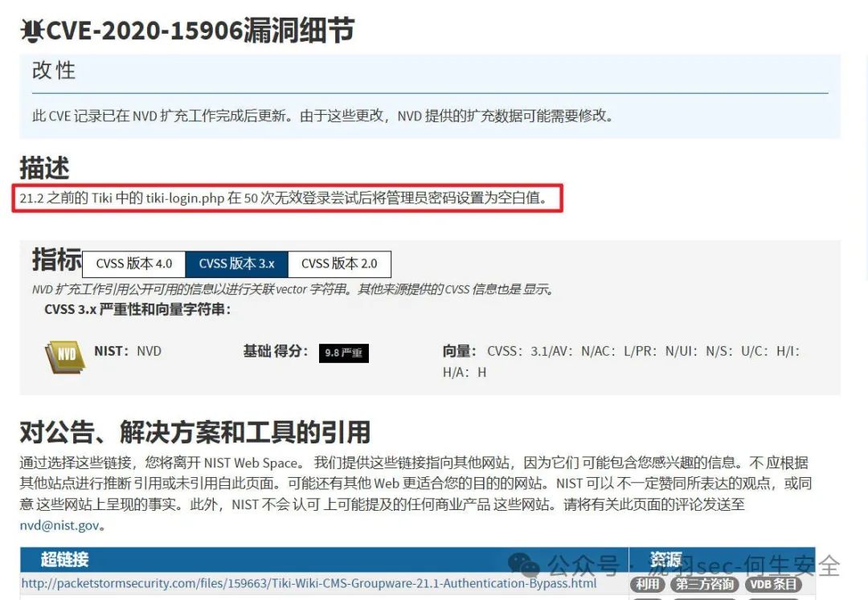Screen dimensions: 868x600
Task: Click the 描述 heading
Action: click(44, 168)
